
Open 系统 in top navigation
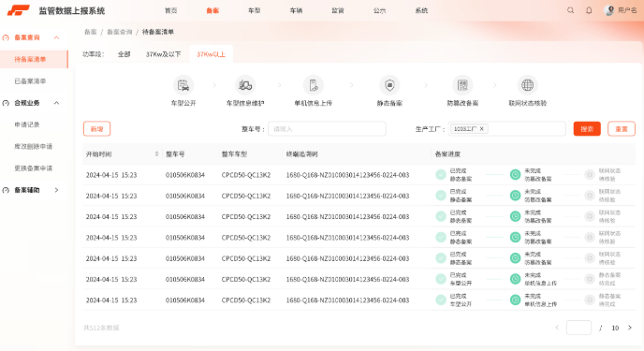point(421,10)
